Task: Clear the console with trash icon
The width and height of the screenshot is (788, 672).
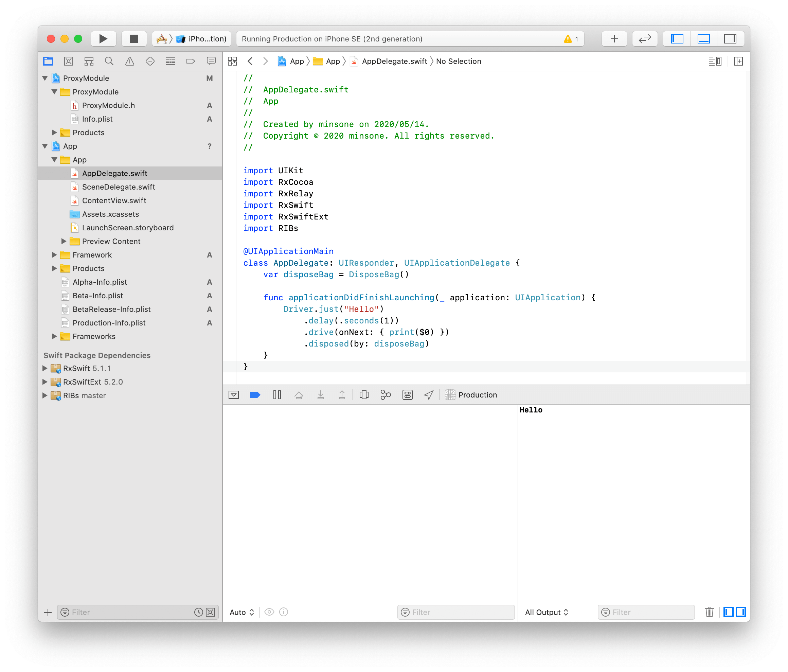Action: [x=709, y=612]
